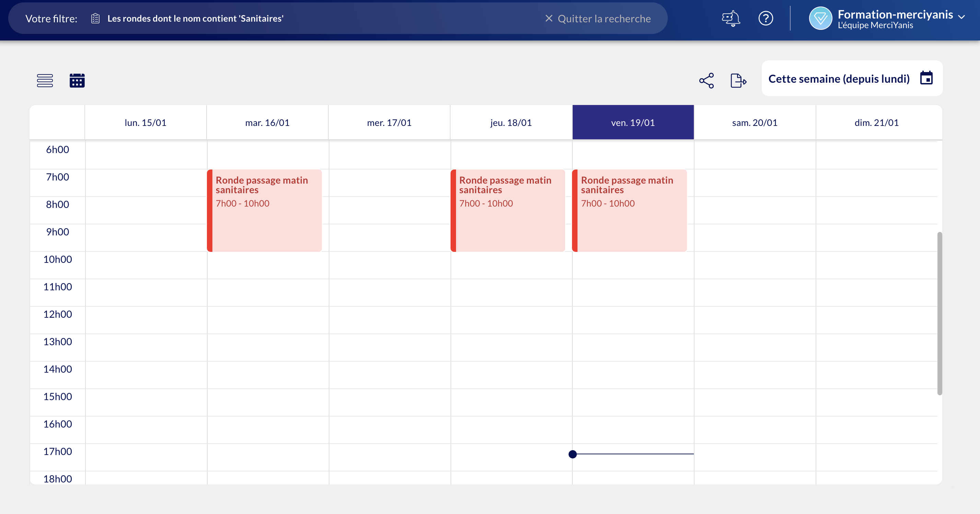Open Tuesday's Ronde passage matin sanitaires
Viewport: 980px width, 514px height.
coord(265,210)
